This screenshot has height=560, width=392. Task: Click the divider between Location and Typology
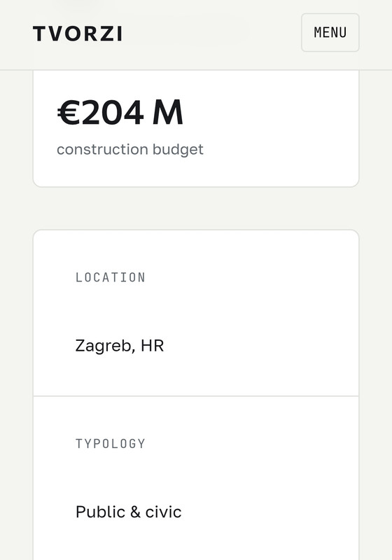tap(196, 396)
